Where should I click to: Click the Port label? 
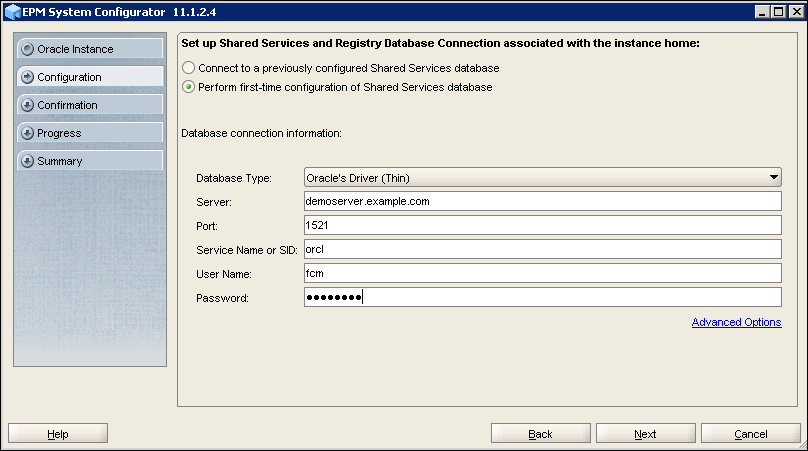(207, 226)
